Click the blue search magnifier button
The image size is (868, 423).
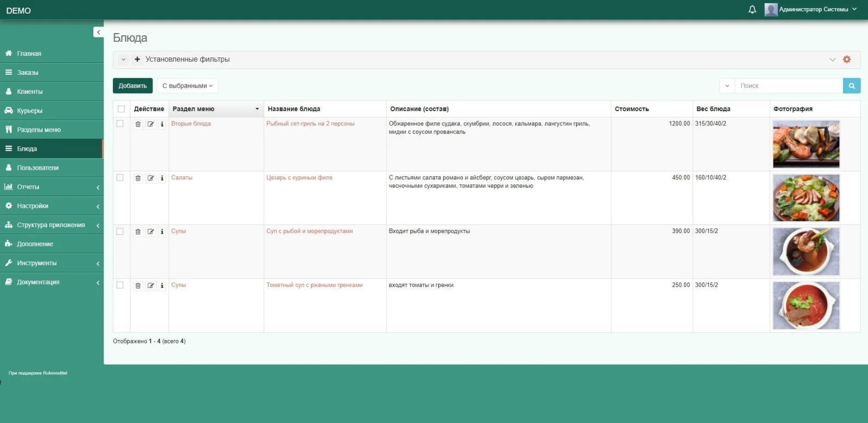pyautogui.click(x=851, y=86)
